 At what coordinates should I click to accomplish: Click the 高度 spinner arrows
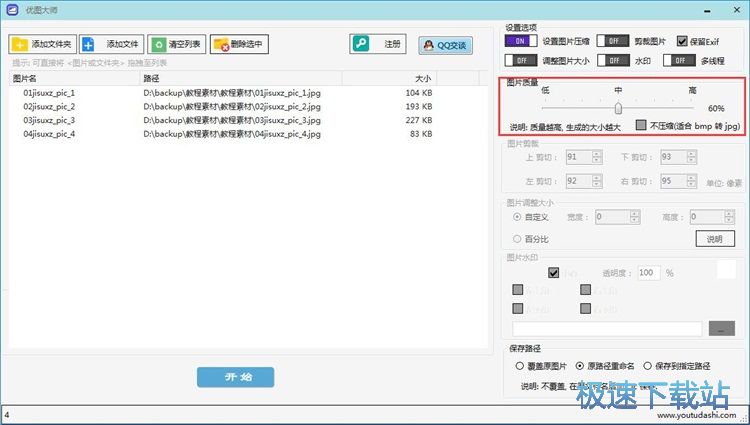[728, 217]
